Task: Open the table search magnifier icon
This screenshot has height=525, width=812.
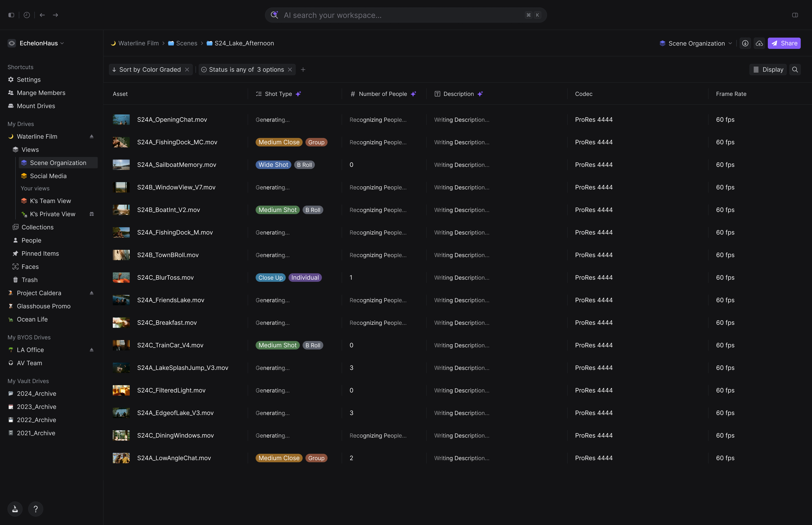Action: [x=795, y=70]
